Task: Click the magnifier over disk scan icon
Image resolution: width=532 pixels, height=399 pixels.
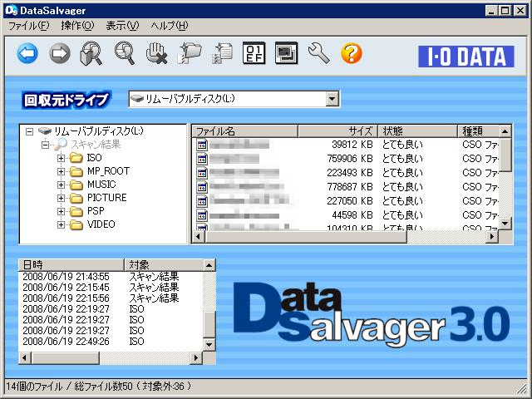Action: (124, 53)
